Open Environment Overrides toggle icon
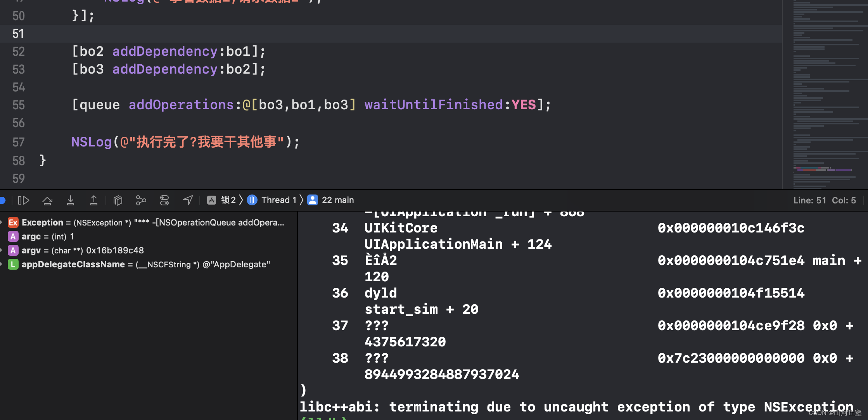 pos(164,200)
